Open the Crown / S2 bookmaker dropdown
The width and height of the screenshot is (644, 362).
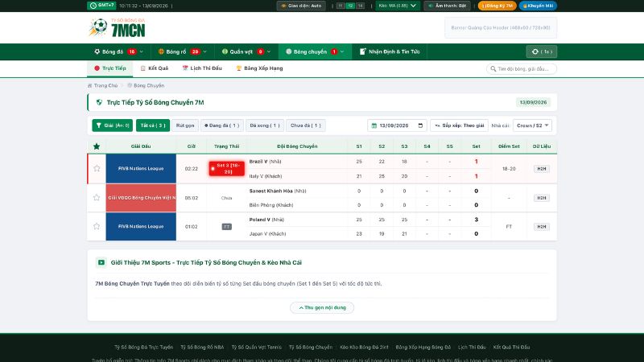tap(532, 125)
